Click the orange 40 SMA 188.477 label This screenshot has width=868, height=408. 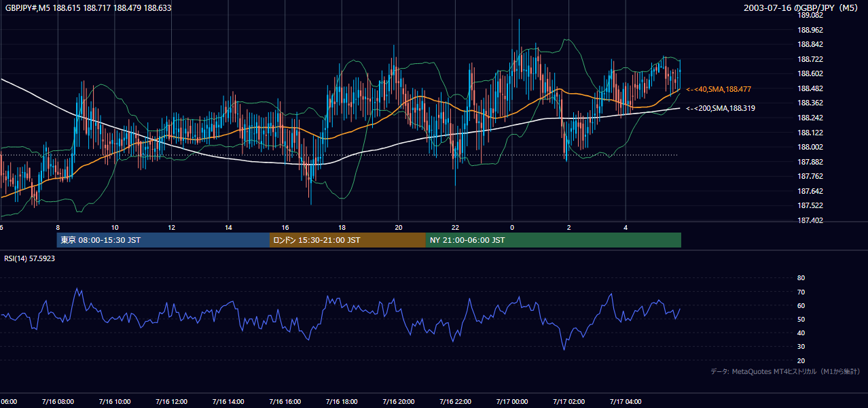point(719,89)
